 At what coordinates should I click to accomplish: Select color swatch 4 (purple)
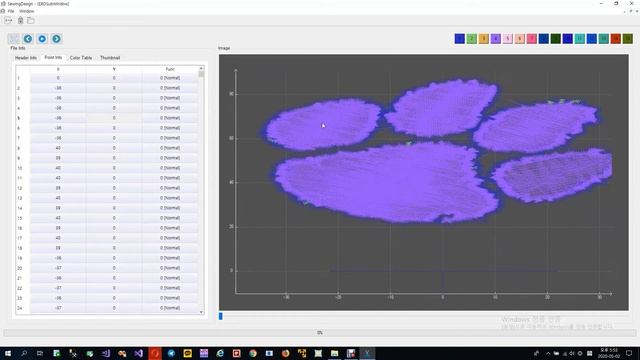[x=496, y=39]
